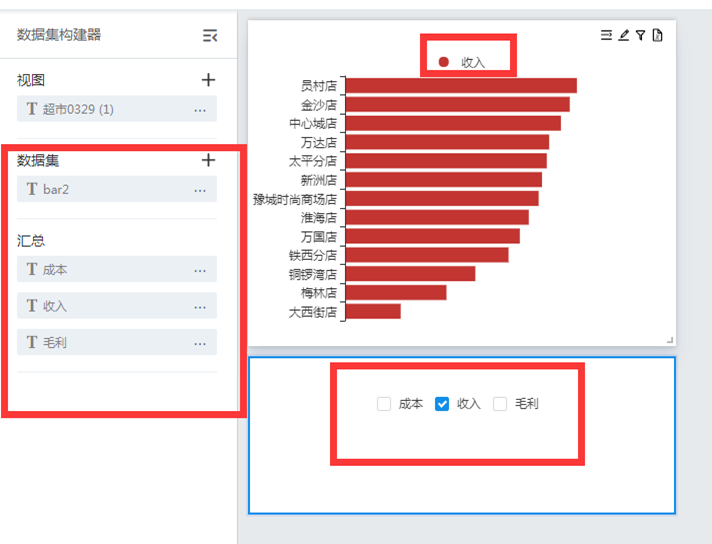712x544 pixels.
Task: Click the 员村店 bar
Action: [x=461, y=85]
